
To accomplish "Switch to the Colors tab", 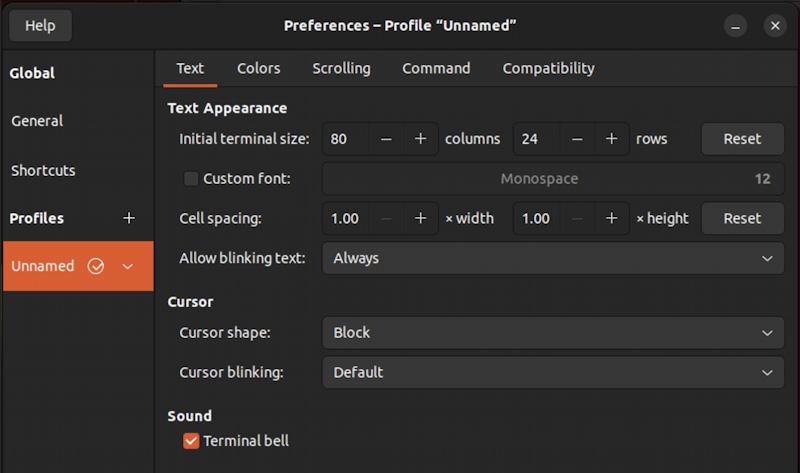I will click(259, 68).
